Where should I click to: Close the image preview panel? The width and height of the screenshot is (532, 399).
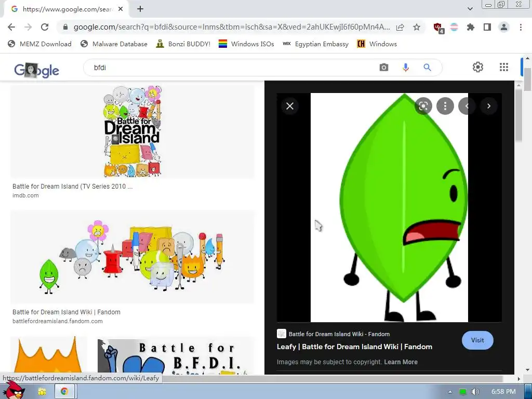tap(290, 106)
